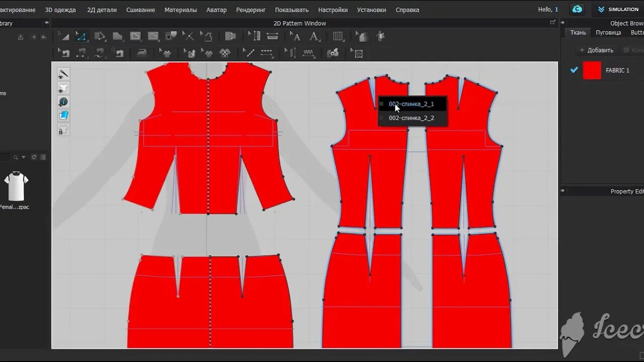Select the zigzag Puckering tool
This screenshot has height=362, width=644.
coord(308,53)
